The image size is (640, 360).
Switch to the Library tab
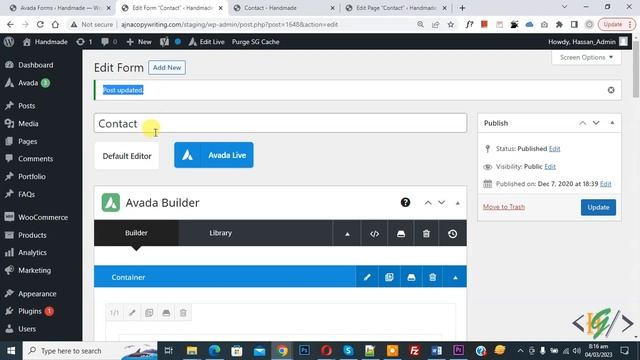pyautogui.click(x=220, y=233)
